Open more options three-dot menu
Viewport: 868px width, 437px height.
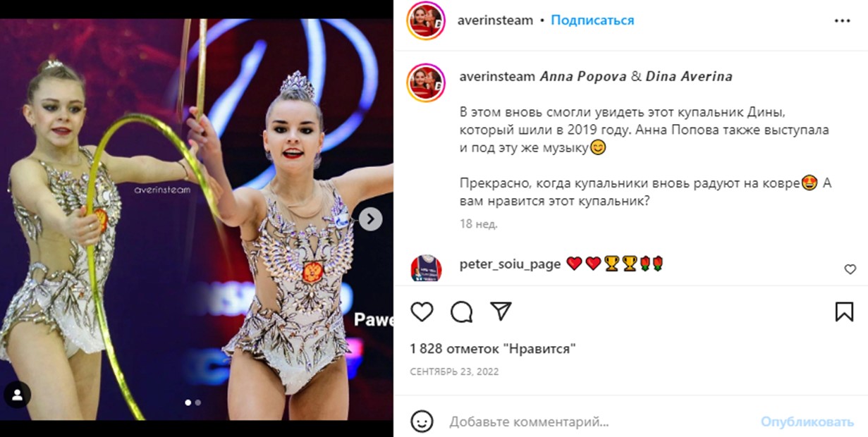842,21
